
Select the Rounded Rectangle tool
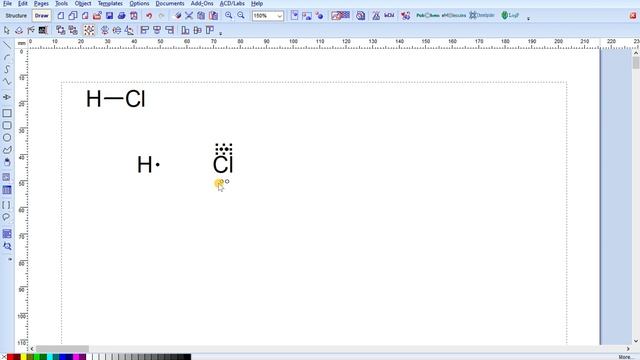(x=7, y=125)
